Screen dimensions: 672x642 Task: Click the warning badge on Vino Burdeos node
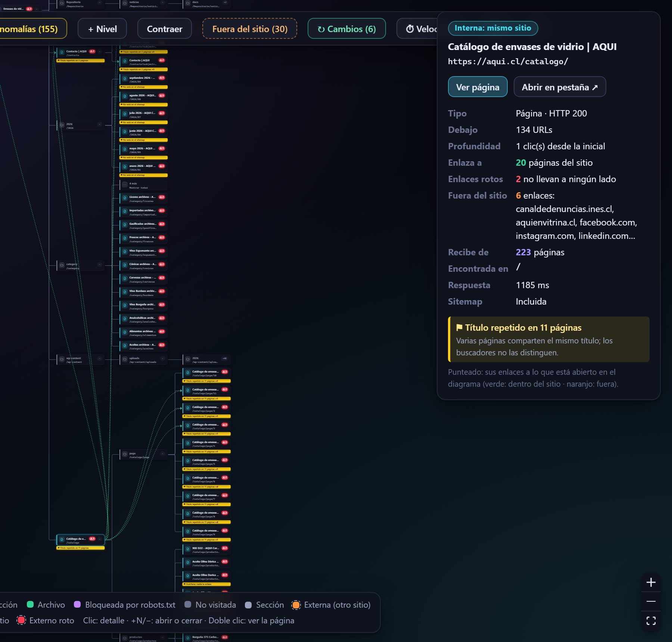click(x=162, y=291)
